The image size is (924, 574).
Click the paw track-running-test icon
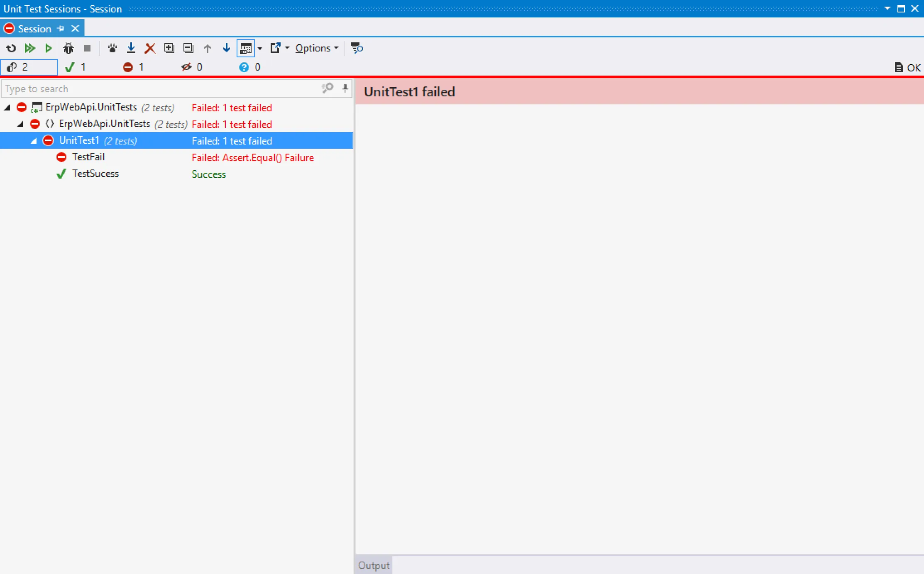(112, 48)
